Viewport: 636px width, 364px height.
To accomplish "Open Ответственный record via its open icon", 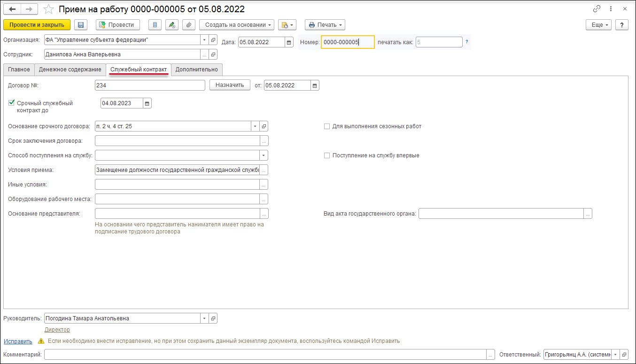I will [624, 355].
